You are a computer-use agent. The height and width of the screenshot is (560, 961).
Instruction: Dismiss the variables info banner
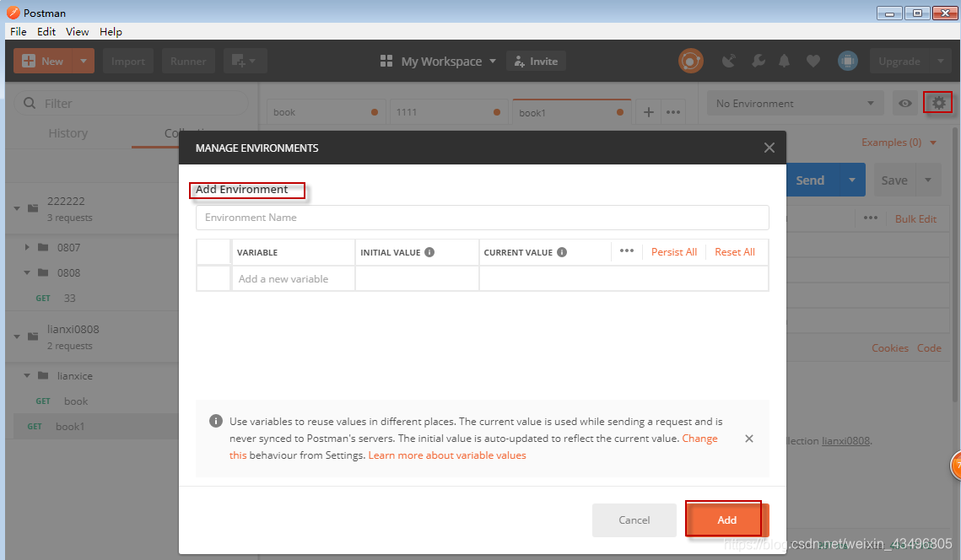click(749, 439)
